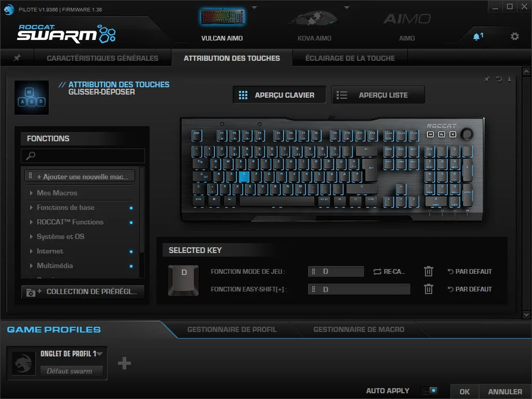Select the Vulcan AIMO keyboard device

point(222,23)
